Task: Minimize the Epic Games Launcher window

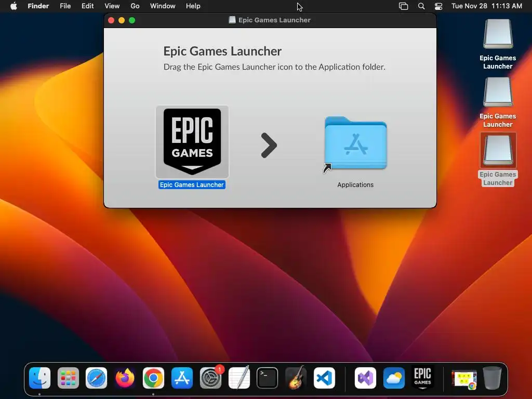Action: tap(122, 20)
